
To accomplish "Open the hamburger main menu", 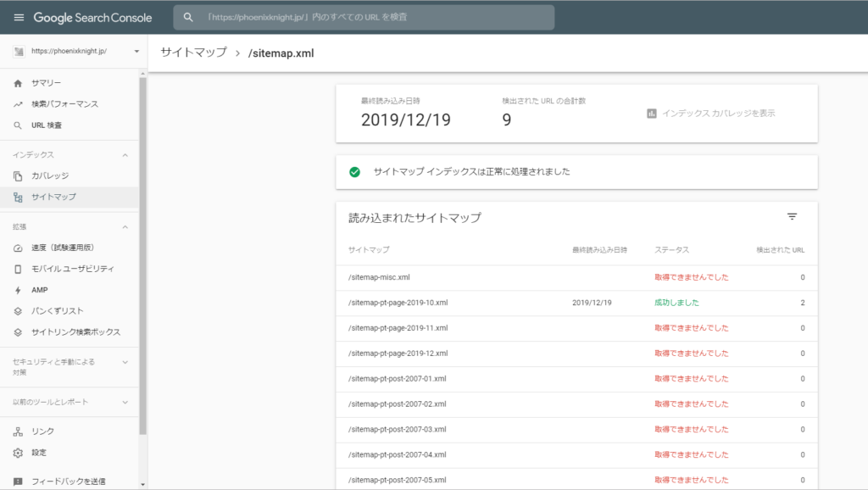I will point(19,18).
